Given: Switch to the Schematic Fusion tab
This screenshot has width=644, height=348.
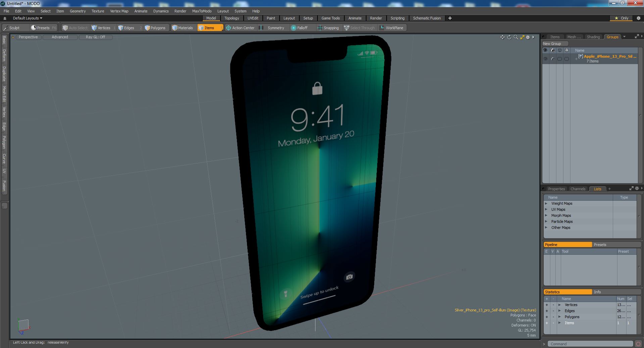Looking at the screenshot, I should [427, 18].
